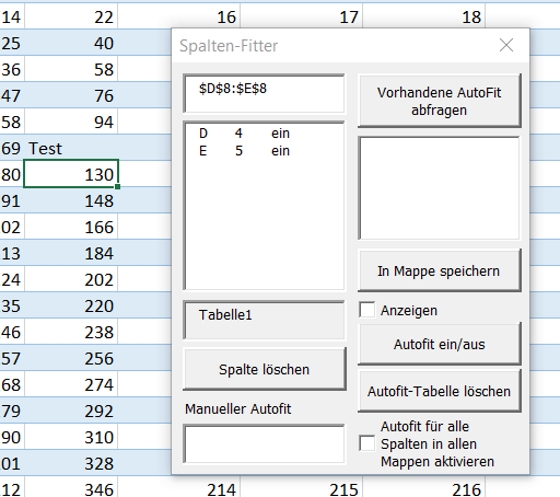Close the Spalten-Fitter dialog

click(x=506, y=45)
